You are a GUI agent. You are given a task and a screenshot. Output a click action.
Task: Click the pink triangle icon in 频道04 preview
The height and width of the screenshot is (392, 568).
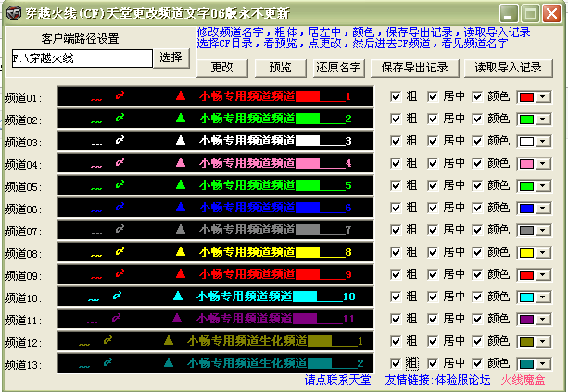tap(181, 163)
